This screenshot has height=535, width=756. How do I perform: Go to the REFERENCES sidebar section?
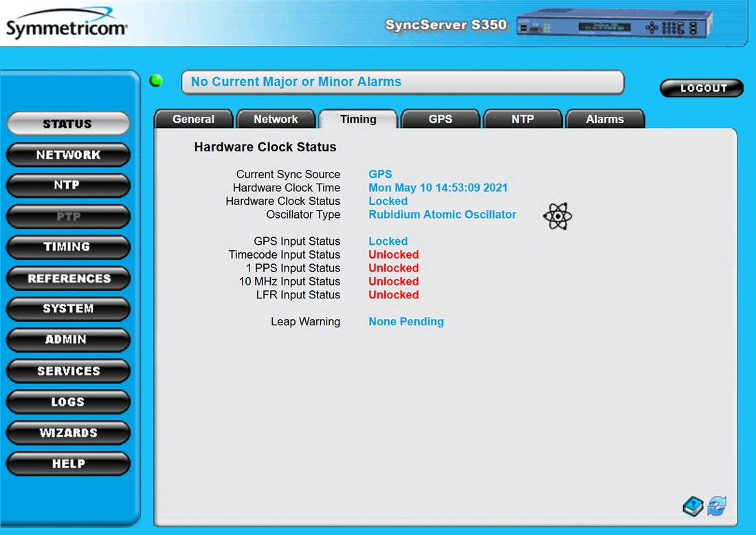(x=68, y=278)
